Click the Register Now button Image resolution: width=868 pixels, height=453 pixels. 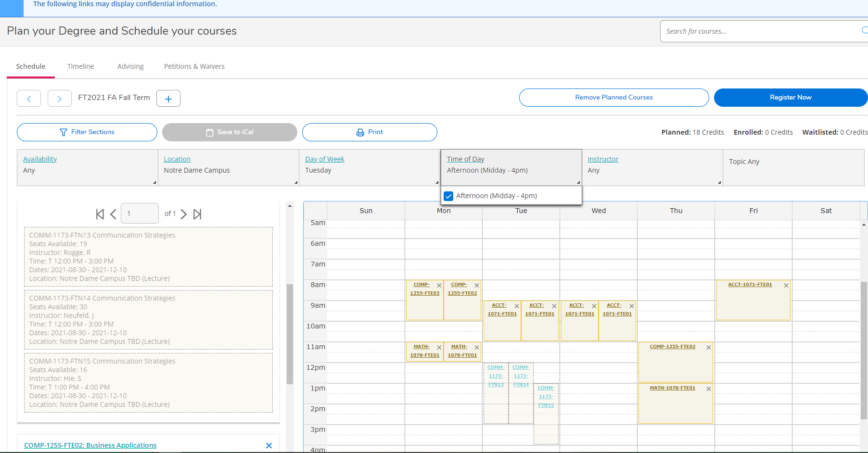(x=791, y=98)
